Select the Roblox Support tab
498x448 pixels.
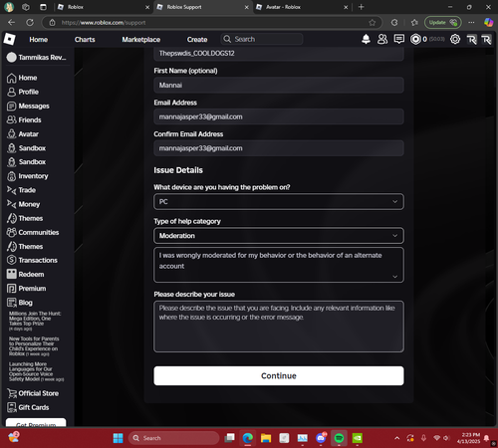point(202,7)
